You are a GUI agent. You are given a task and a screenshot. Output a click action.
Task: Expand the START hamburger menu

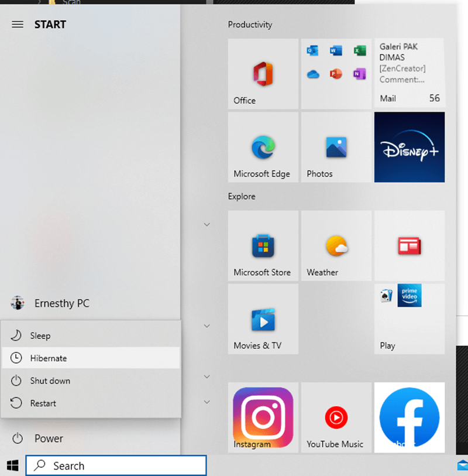tap(18, 25)
